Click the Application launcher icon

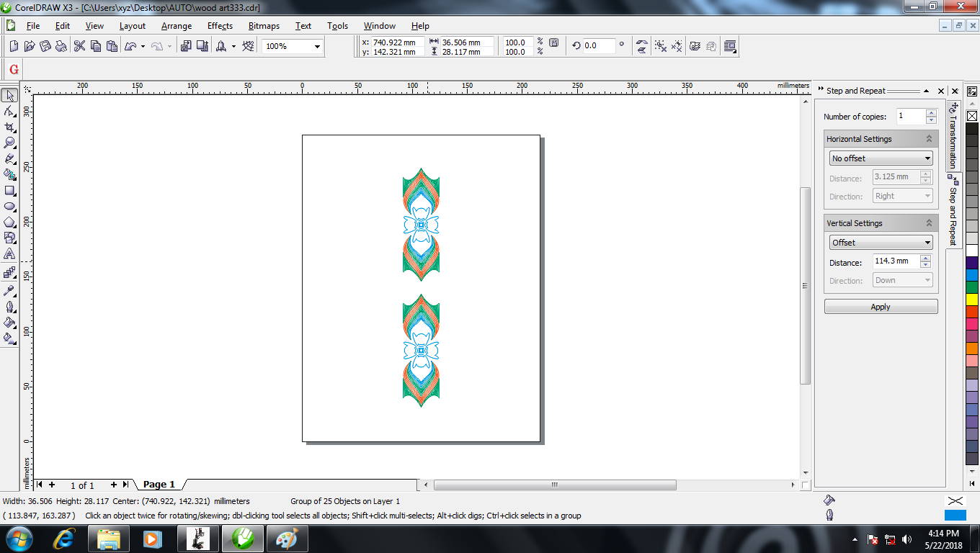tap(221, 46)
